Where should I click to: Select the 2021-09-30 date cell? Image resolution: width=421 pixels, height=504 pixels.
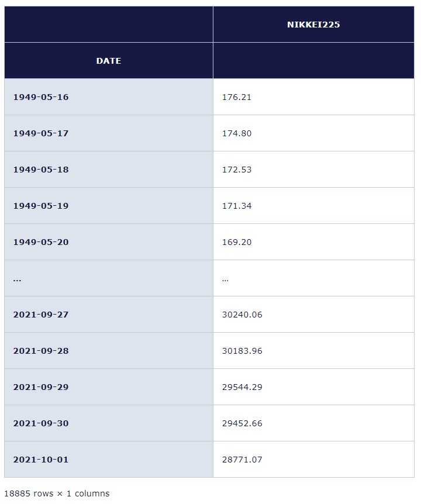click(41, 423)
